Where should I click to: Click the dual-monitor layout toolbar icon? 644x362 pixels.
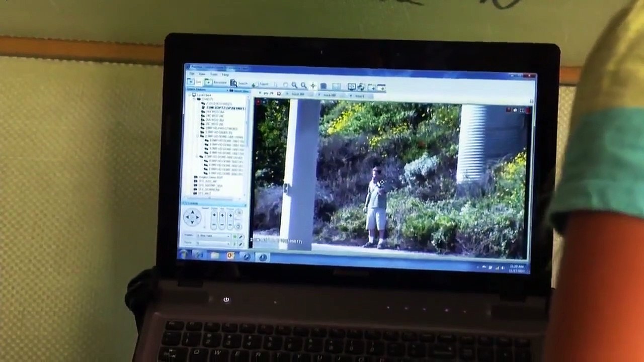pyautogui.click(x=352, y=86)
